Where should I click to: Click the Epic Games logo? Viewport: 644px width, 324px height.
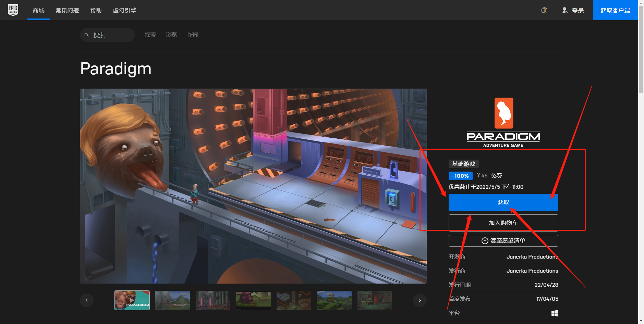tap(13, 10)
